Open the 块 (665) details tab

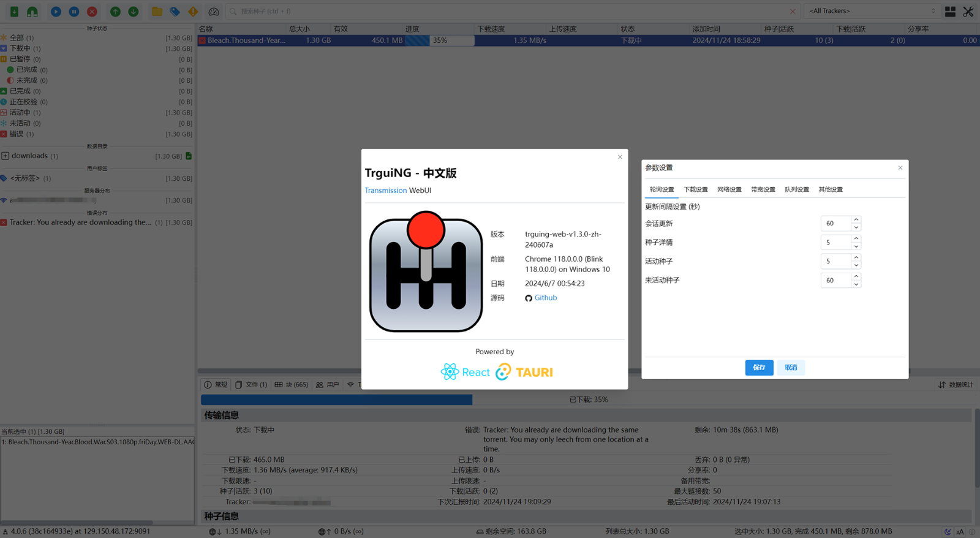292,385
